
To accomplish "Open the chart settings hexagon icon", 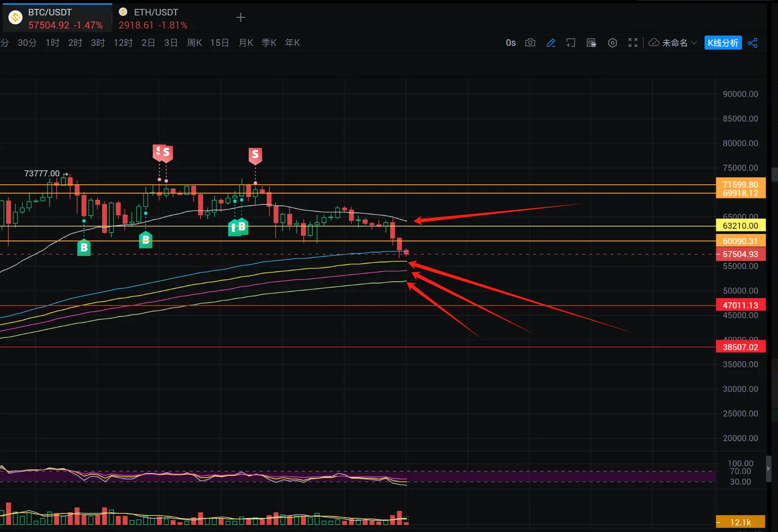I will [x=612, y=43].
